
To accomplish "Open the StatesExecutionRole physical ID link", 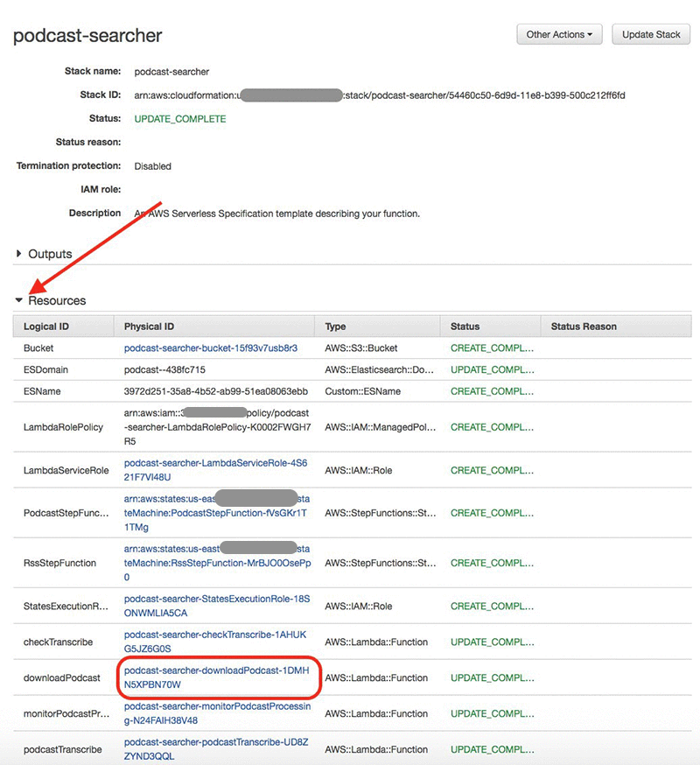I will tap(217, 606).
